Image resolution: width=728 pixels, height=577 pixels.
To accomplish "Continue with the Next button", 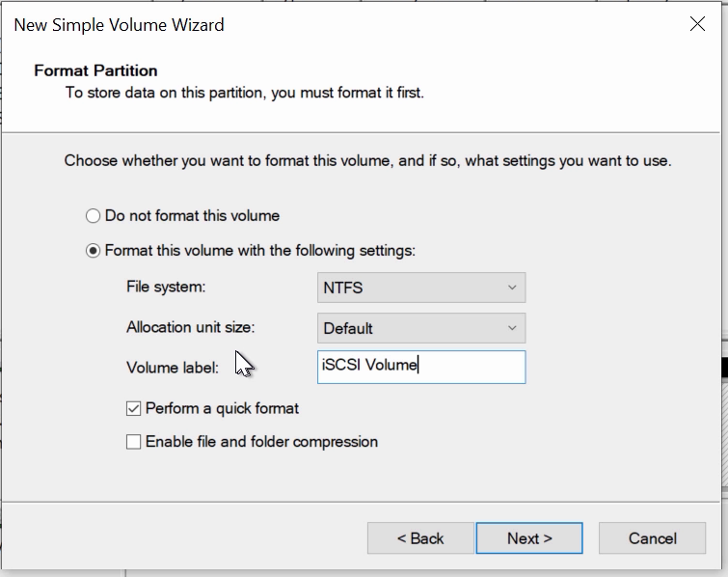I will click(529, 538).
